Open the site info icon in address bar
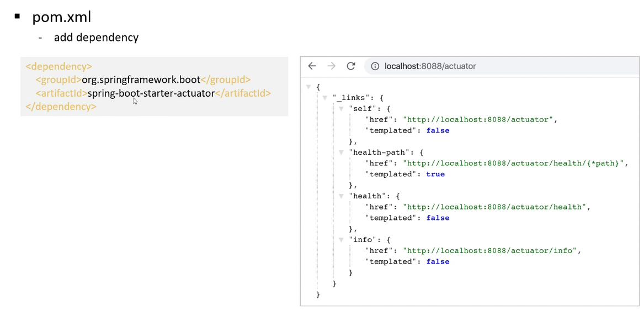 click(375, 66)
